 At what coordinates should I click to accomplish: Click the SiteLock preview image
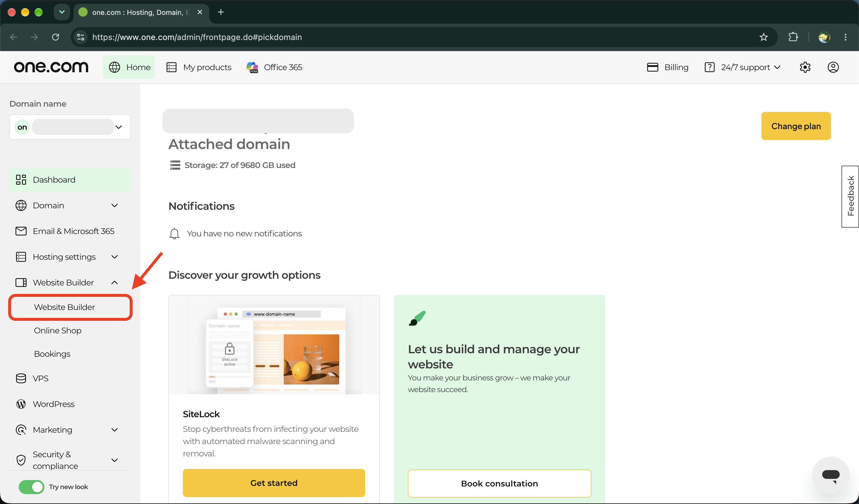coord(274,345)
